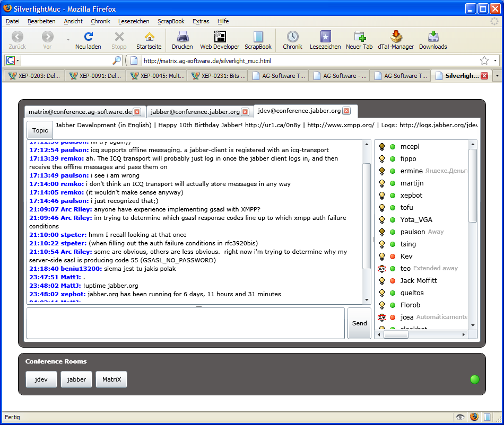The image size is (504, 425).
Task: Open Web Developer toolbar icon
Action: [220, 37]
